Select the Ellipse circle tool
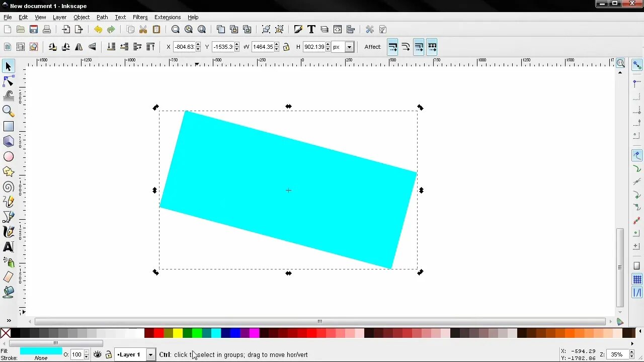Image resolution: width=644 pixels, height=362 pixels. 8,156
